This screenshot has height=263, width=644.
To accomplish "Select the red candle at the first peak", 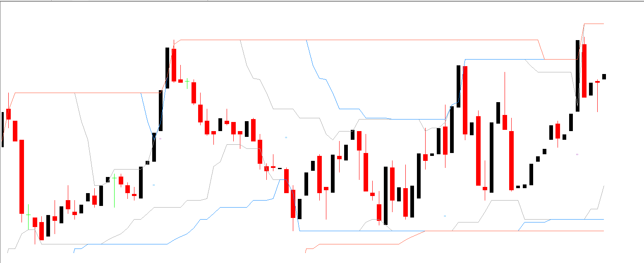I will pyautogui.click(x=174, y=65).
